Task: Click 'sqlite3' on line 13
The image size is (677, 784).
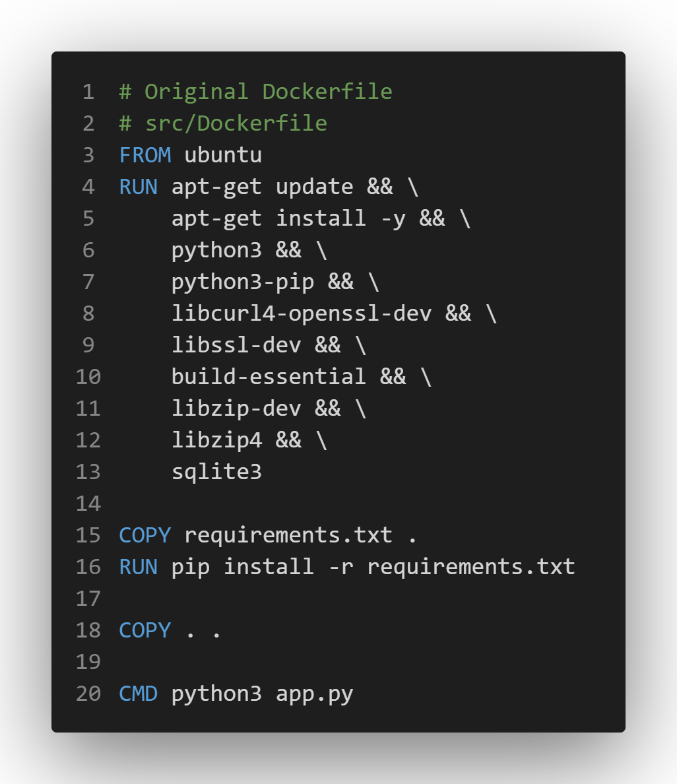Action: 216,472
